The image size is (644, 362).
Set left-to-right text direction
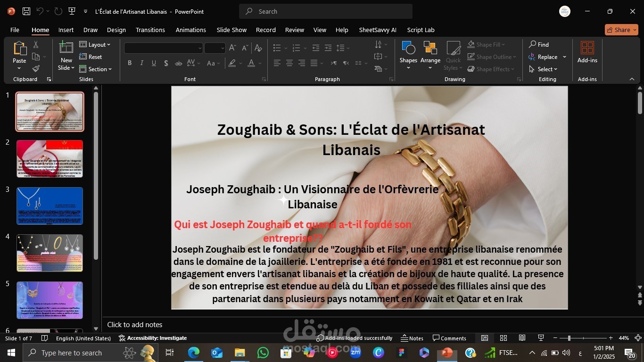point(334,63)
